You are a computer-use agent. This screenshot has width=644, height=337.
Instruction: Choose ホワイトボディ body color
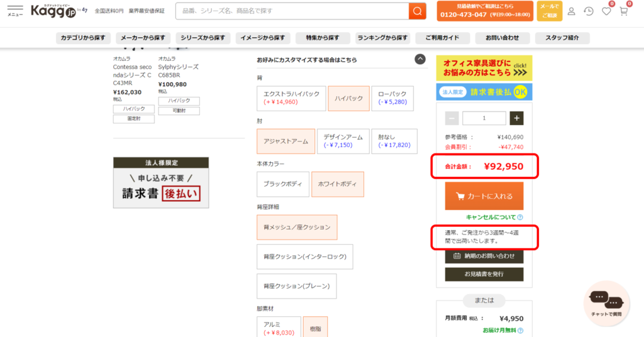(338, 184)
